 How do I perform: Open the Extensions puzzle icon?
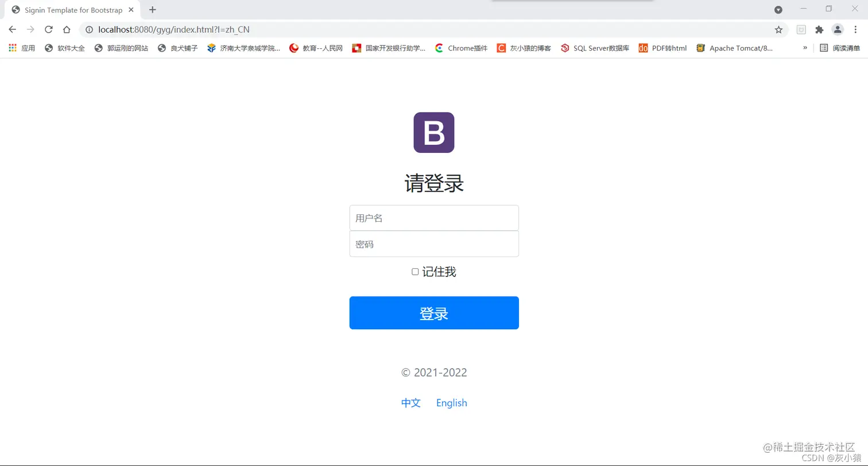click(819, 29)
